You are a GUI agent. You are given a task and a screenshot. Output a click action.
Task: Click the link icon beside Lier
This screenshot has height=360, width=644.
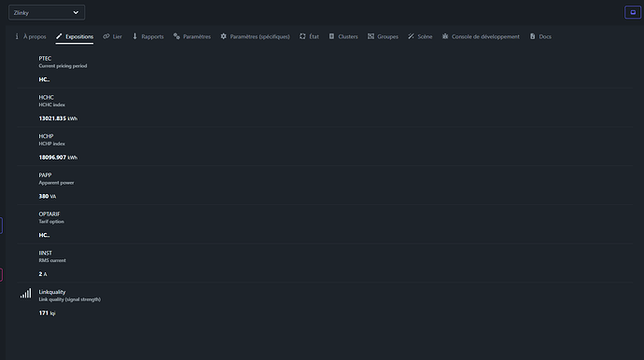(x=106, y=36)
